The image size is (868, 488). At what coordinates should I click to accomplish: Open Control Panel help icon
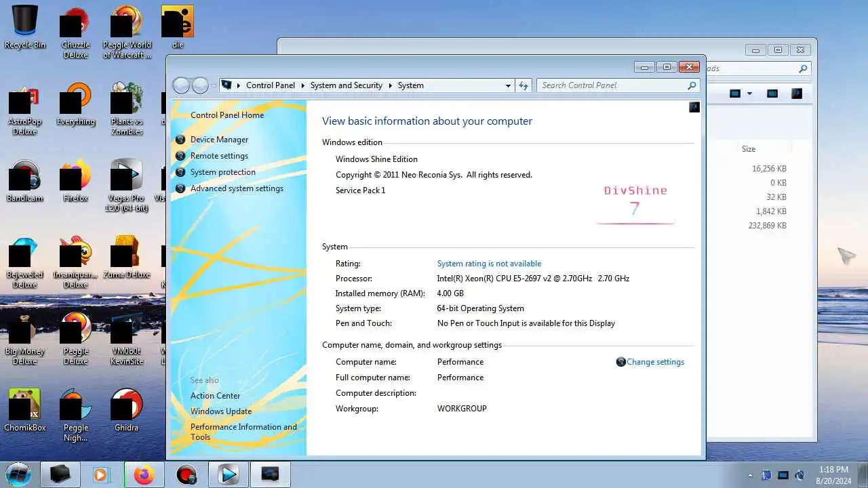694,107
